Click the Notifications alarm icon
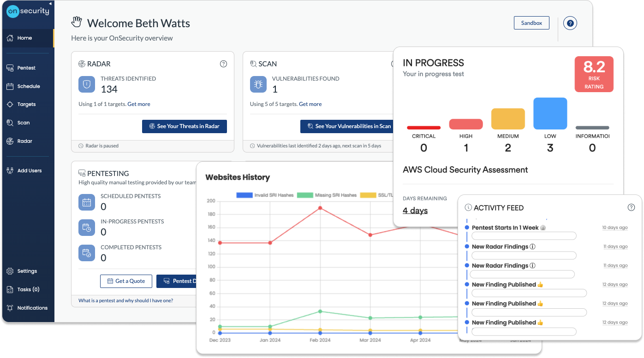This screenshot has height=358, width=644. point(10,308)
